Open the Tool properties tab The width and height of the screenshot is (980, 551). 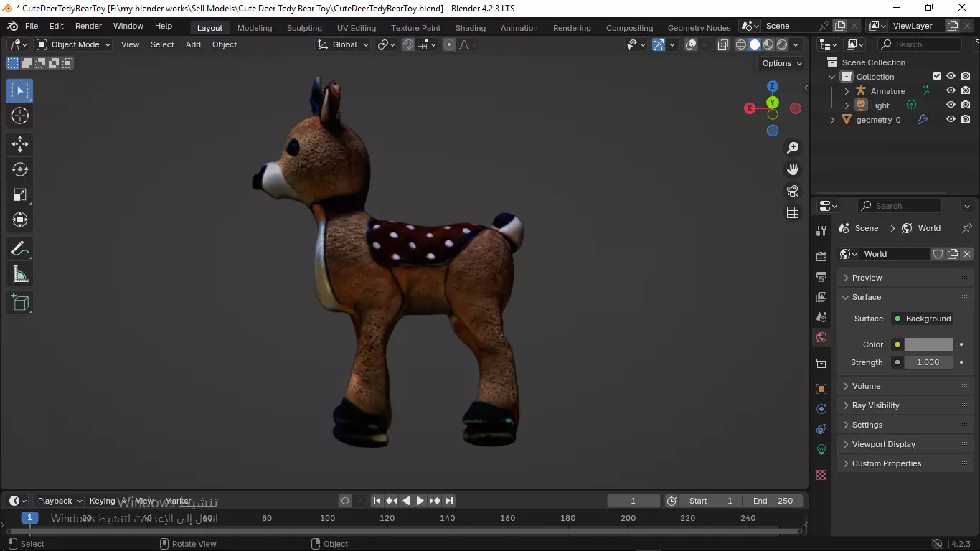[x=821, y=230]
